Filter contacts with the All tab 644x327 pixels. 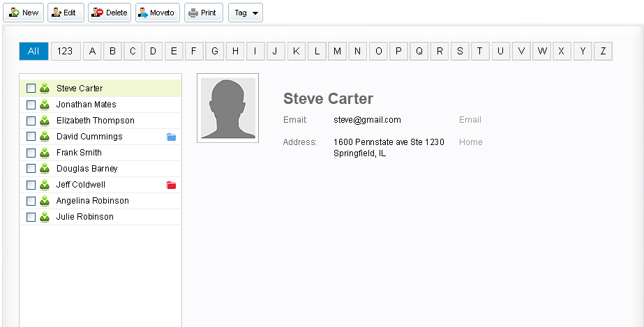coord(33,51)
